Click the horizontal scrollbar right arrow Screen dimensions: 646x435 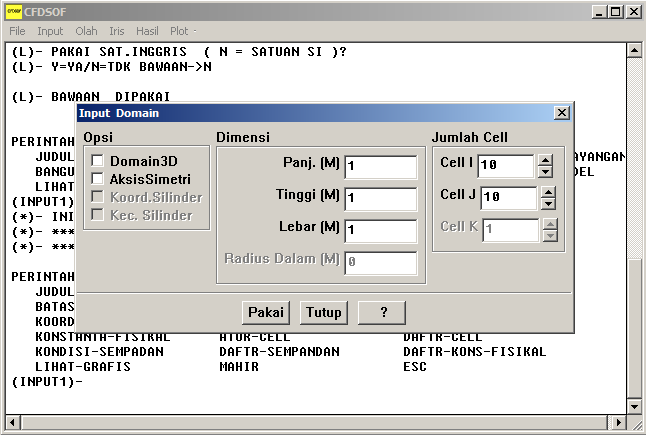pyautogui.click(x=618, y=422)
